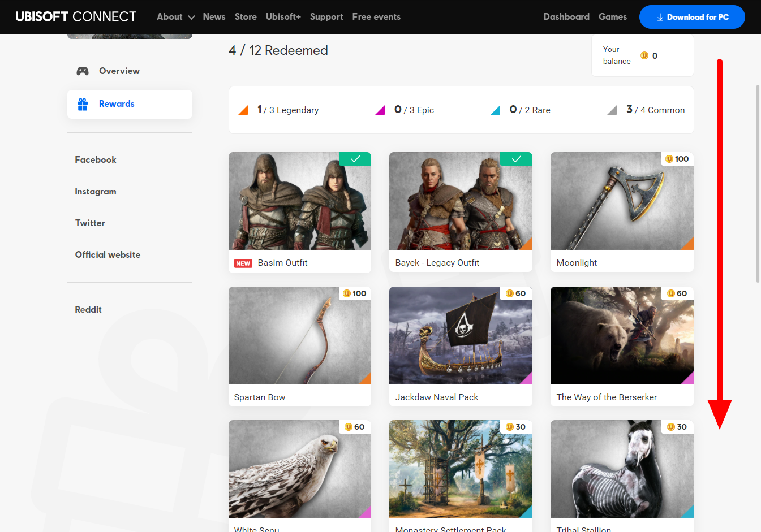Click the download arrow icon in button
The width and height of the screenshot is (761, 532).
click(x=660, y=18)
